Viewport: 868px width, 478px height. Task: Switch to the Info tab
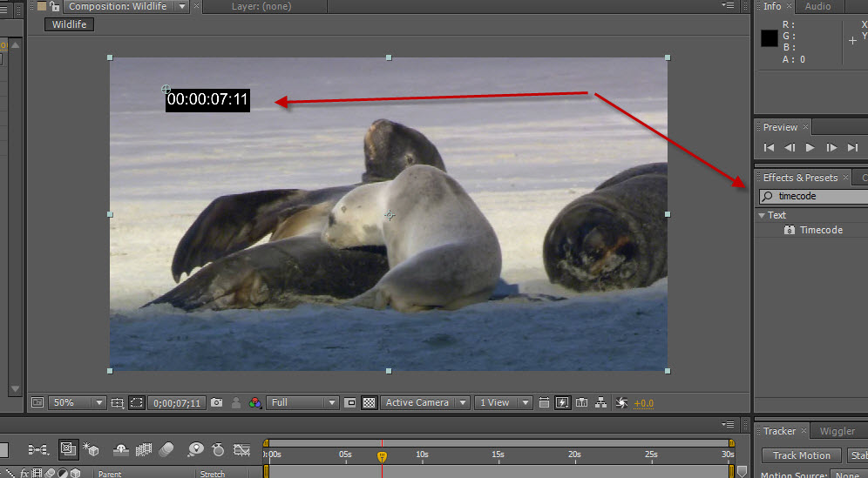point(771,6)
